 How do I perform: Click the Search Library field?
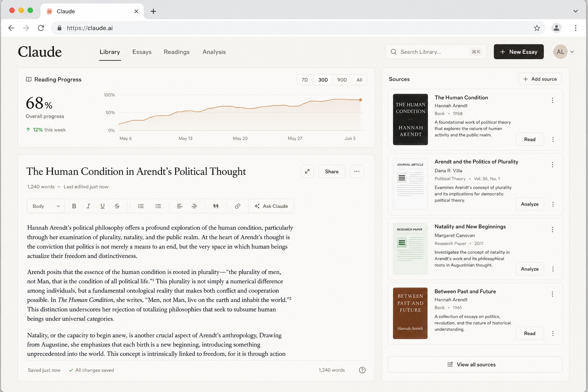[436, 52]
